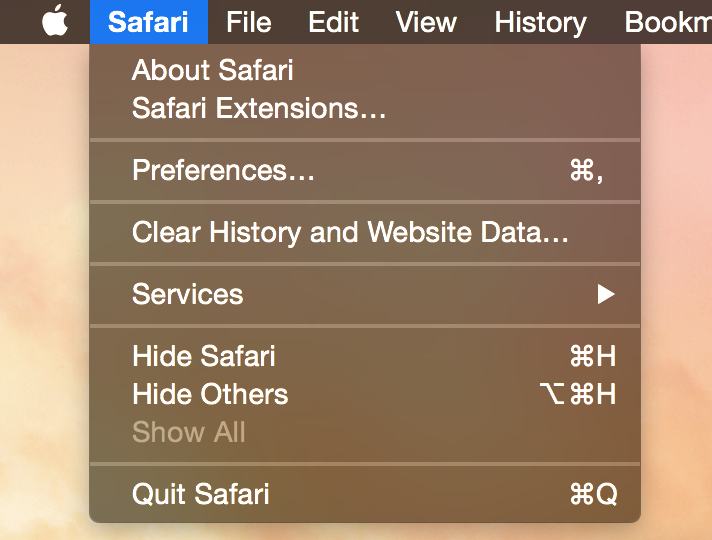Click the dimmed Show All item
The image size is (712, 540).
click(365, 432)
